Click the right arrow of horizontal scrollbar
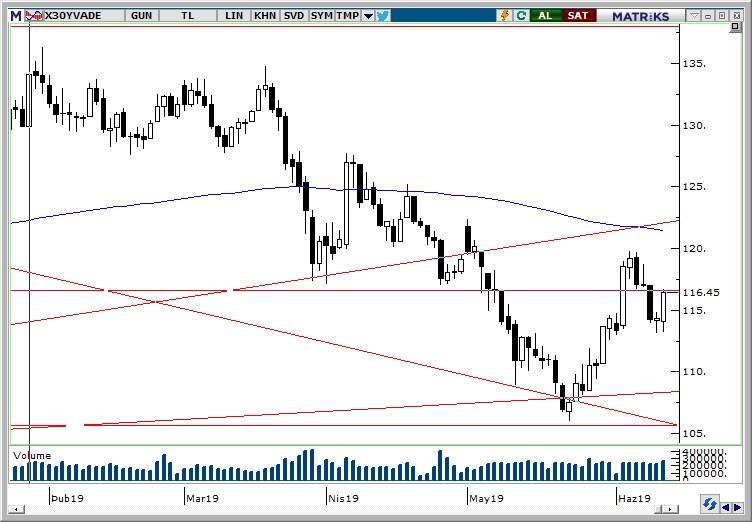 tap(672, 509)
